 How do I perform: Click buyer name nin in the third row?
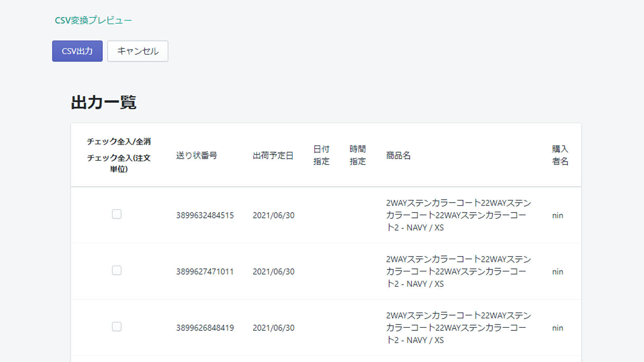click(557, 328)
